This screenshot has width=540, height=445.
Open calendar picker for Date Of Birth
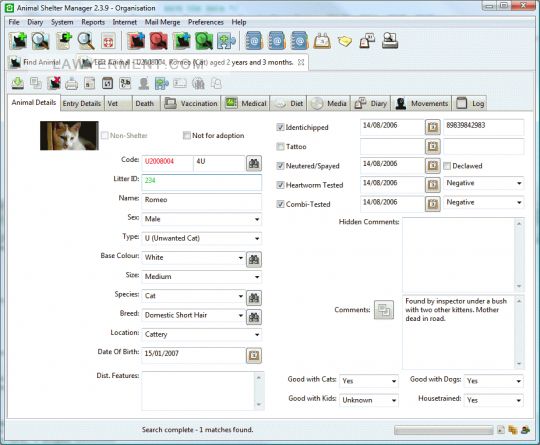point(254,355)
